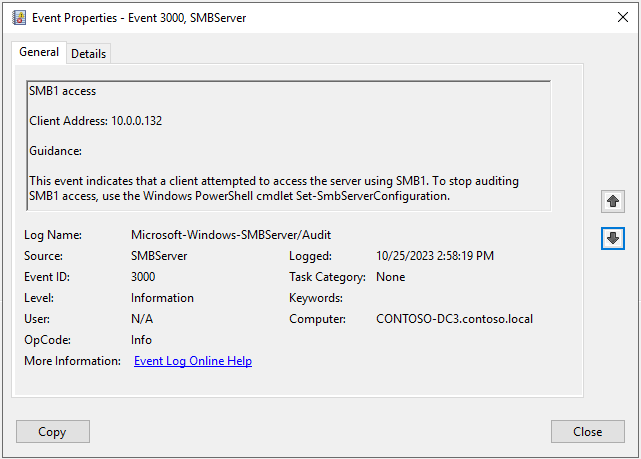Select the General tab
The height and width of the screenshot is (459, 641).
pos(39,52)
